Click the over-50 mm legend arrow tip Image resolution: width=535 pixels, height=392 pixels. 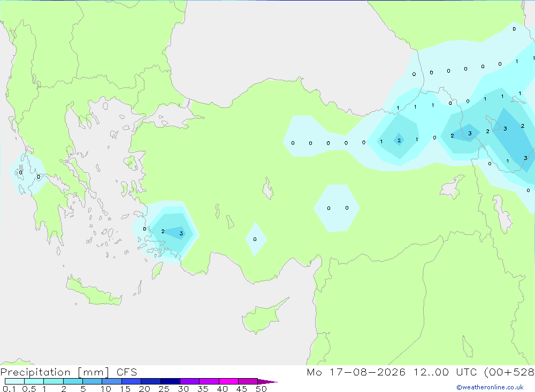(268, 381)
